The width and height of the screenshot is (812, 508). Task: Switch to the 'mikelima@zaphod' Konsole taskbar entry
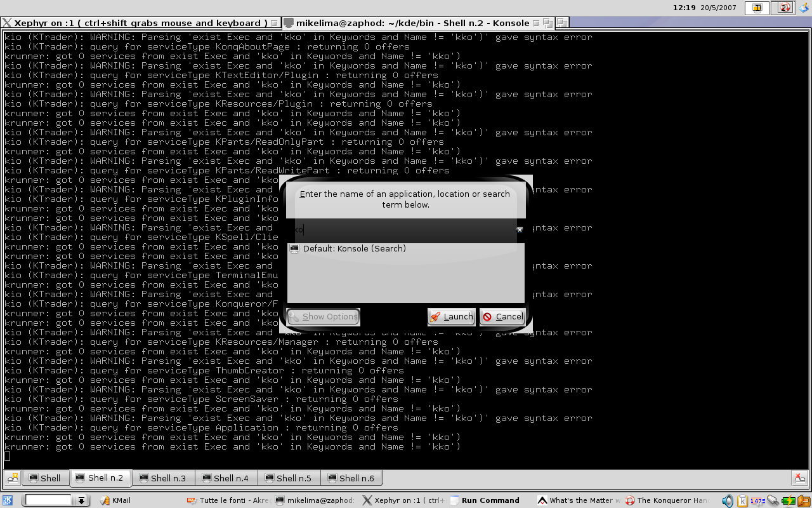point(316,500)
